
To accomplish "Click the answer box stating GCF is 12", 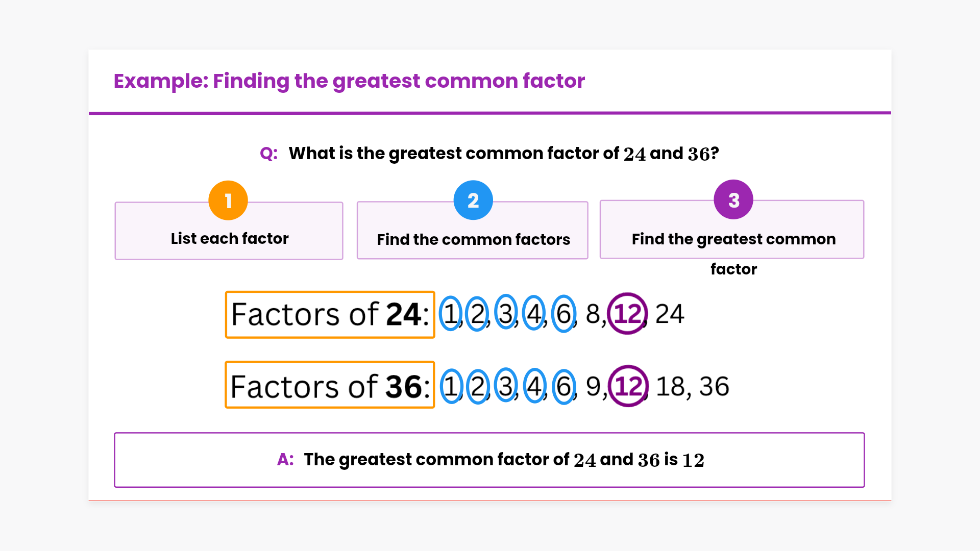I will coord(489,460).
